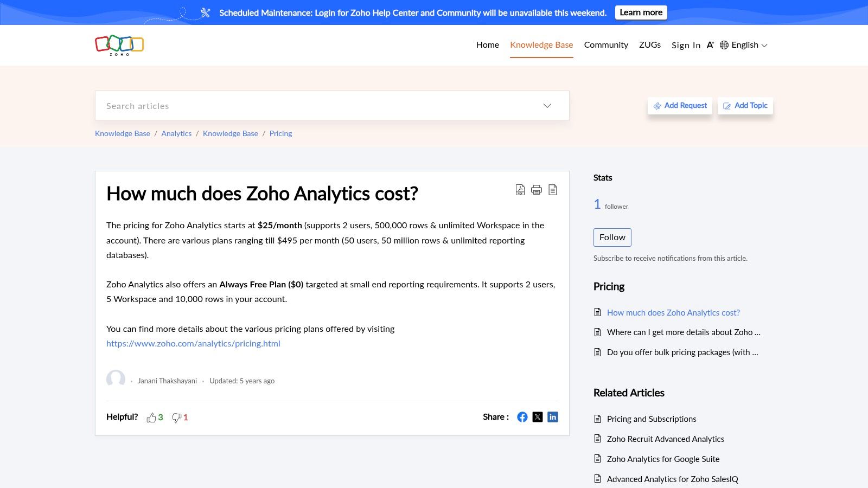Click the globe language icon
The image size is (868, 488).
724,45
